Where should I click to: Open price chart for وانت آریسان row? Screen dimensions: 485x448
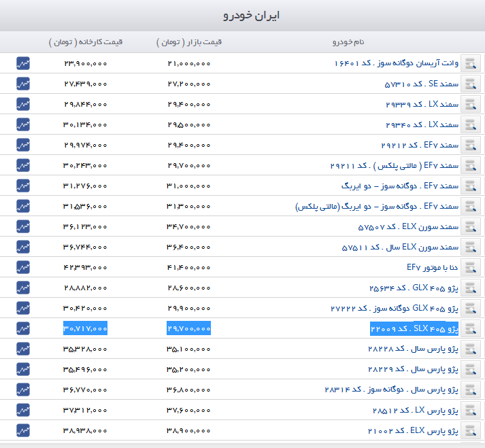tap(23, 63)
